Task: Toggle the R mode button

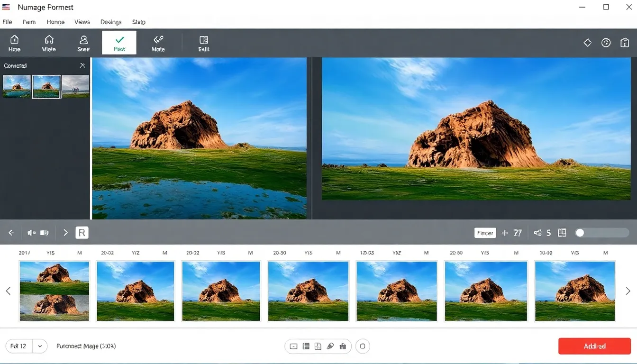Action: point(82,233)
